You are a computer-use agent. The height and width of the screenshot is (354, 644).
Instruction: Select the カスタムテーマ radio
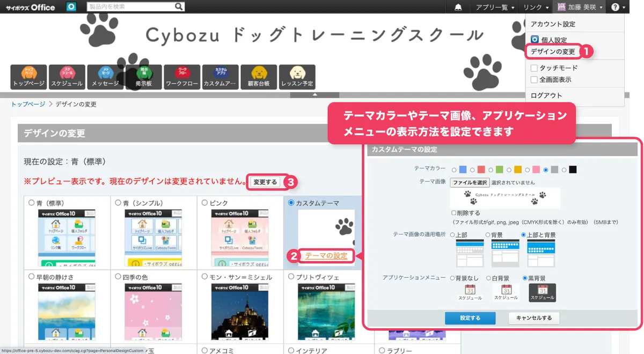(x=291, y=203)
